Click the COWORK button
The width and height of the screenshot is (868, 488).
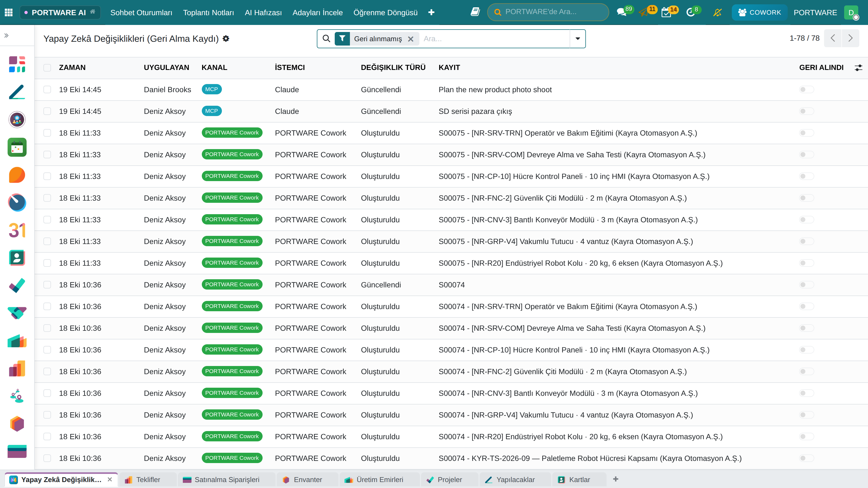[x=759, y=12]
